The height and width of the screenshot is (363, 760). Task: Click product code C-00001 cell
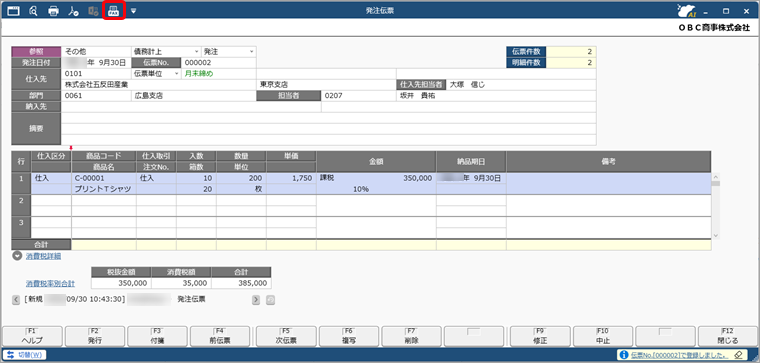(x=103, y=178)
